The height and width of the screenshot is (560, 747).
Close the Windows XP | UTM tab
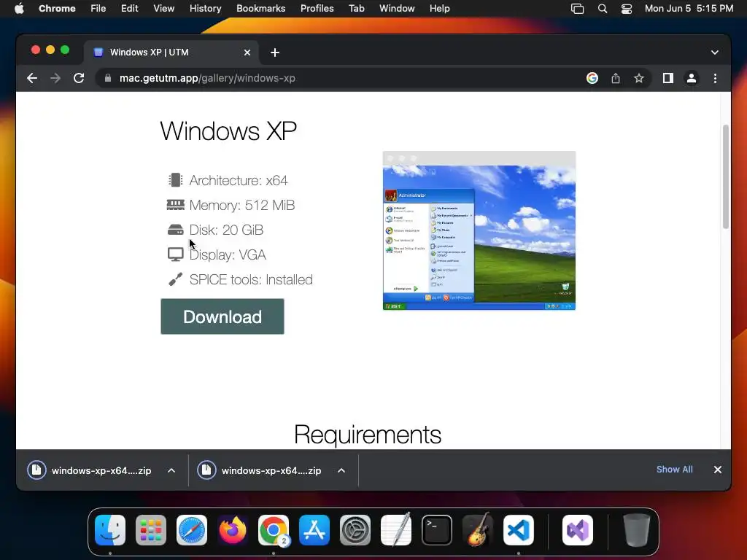click(247, 52)
